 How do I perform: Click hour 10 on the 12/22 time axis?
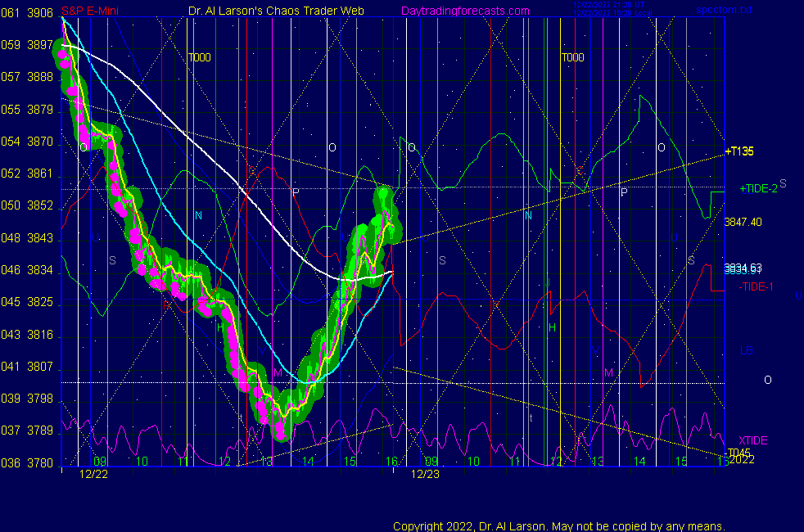[x=142, y=462]
